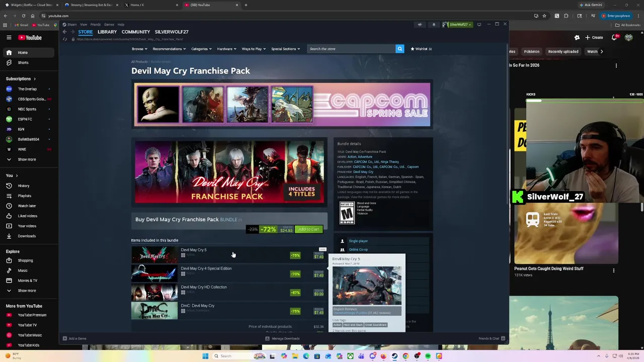This screenshot has width=644, height=362.
Task: Bookmark this page with the star icon
Action: pyautogui.click(x=544, y=16)
